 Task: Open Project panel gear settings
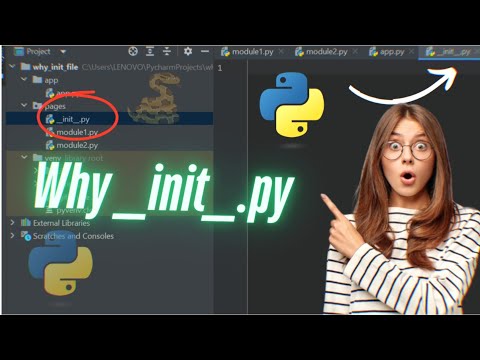point(188,51)
